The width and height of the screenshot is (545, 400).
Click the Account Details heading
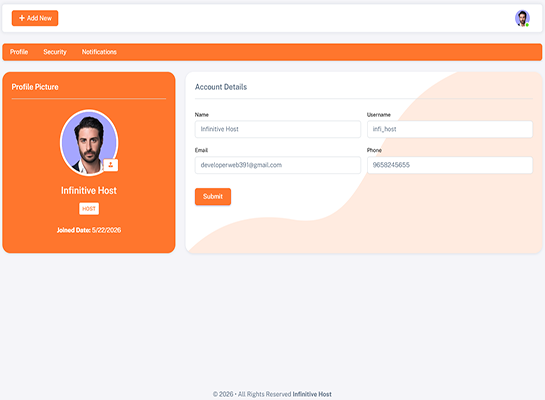click(x=221, y=87)
